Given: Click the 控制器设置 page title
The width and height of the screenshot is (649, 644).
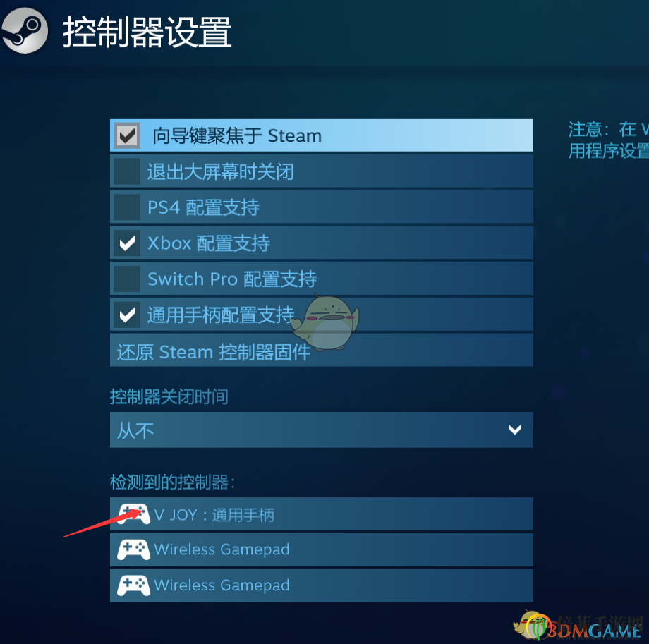Looking at the screenshot, I should [147, 32].
